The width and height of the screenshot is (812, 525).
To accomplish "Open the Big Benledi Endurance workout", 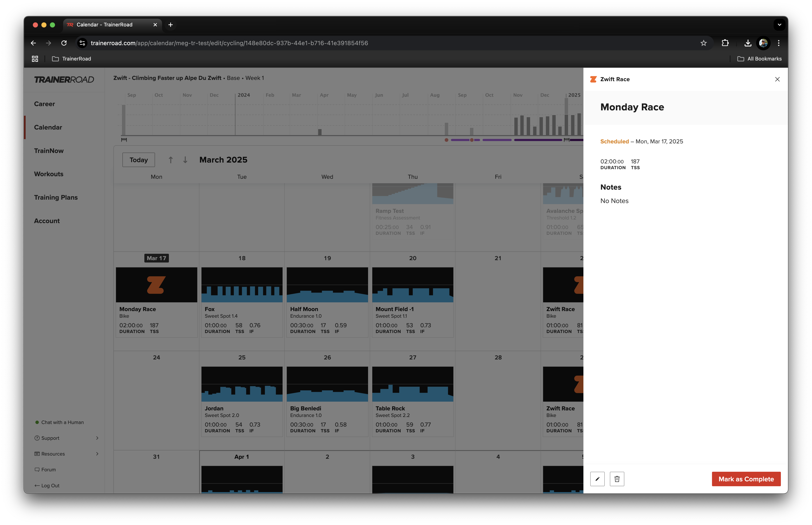I will (x=327, y=401).
